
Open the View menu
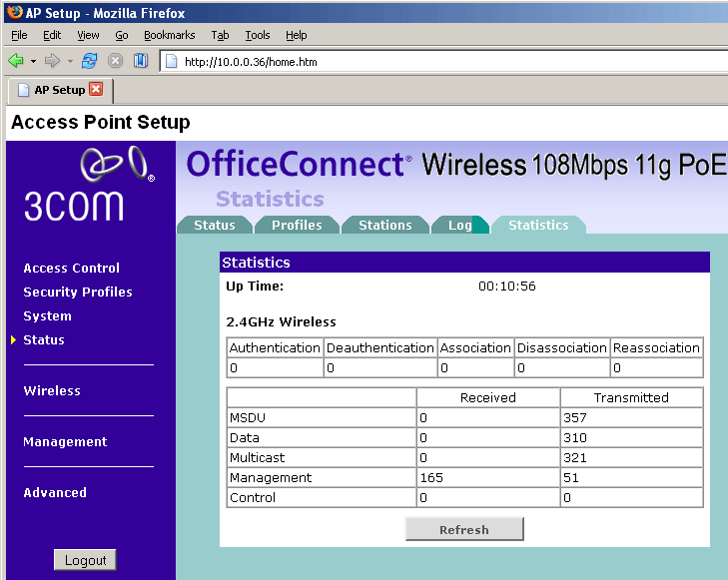[x=88, y=35]
